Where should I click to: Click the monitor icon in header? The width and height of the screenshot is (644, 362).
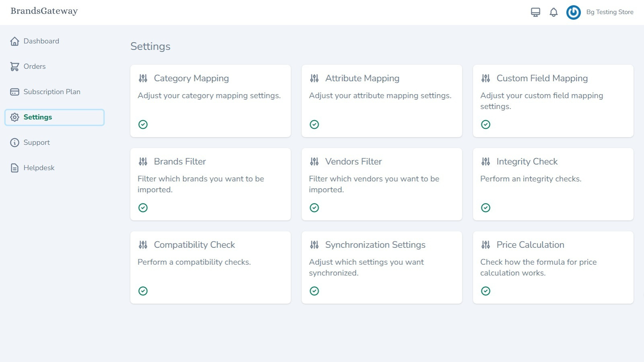tap(535, 12)
